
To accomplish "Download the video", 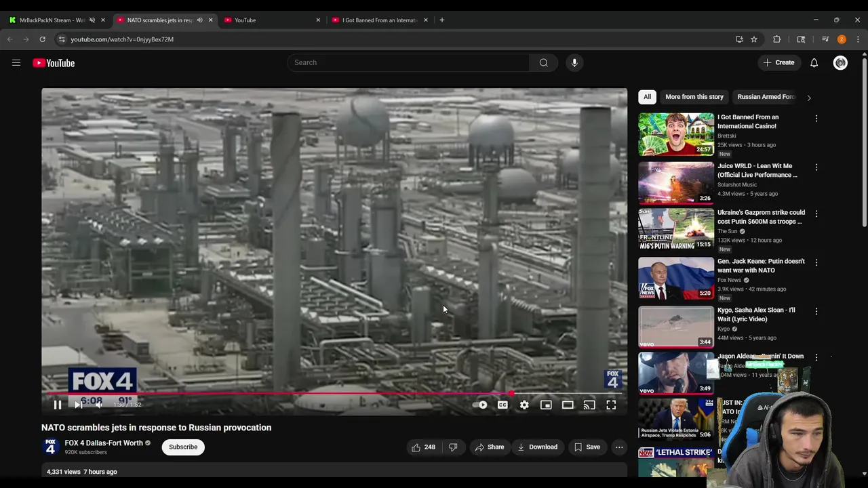I will point(537,447).
